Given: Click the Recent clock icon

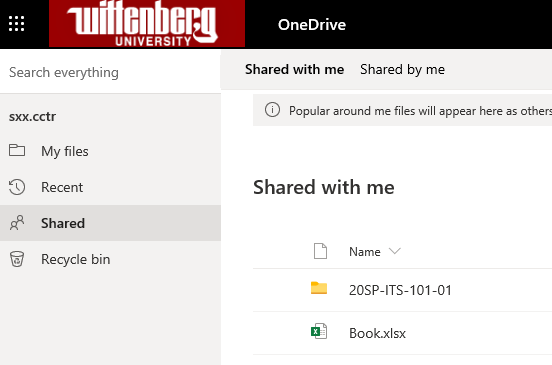Looking at the screenshot, I should click(17, 187).
